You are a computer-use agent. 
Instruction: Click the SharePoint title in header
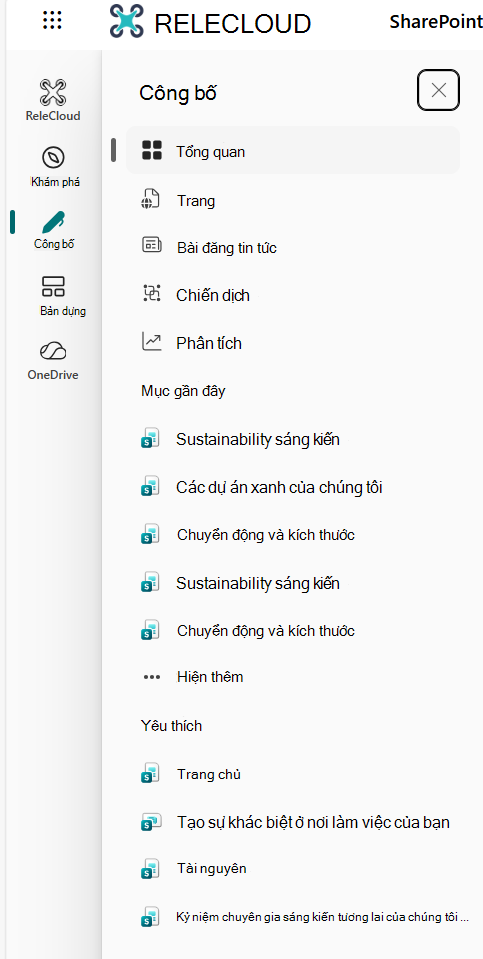(435, 22)
